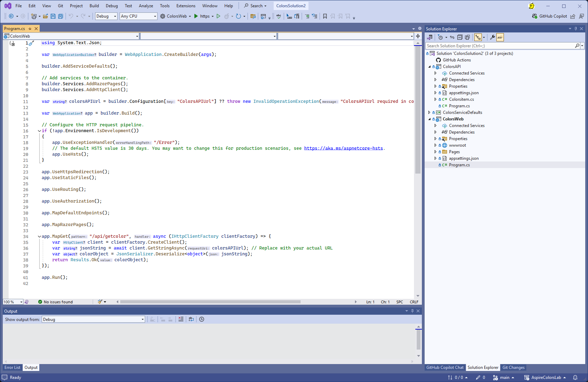Click the notifications bell in status bar
Viewport: 588px width, 382px height.
(x=575, y=378)
